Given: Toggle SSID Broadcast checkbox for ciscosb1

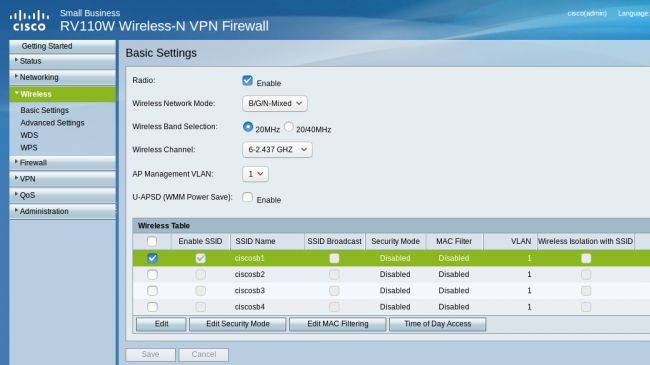Looking at the screenshot, I should tap(334, 258).
